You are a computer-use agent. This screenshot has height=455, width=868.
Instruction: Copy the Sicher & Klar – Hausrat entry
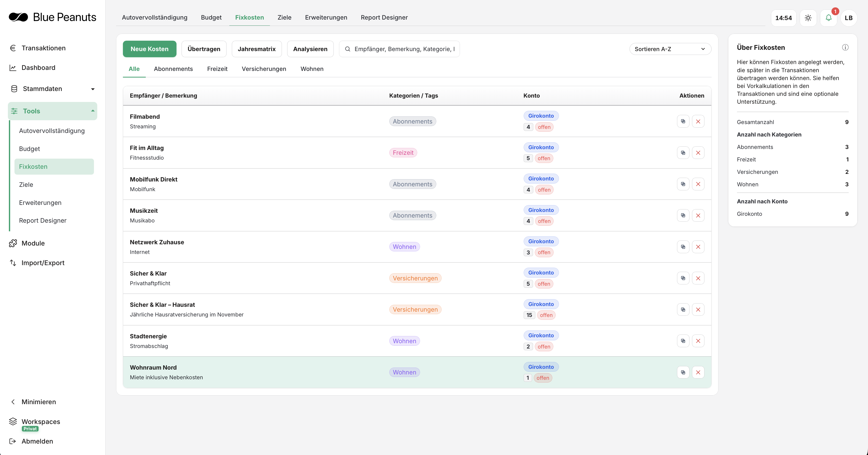[x=683, y=310]
